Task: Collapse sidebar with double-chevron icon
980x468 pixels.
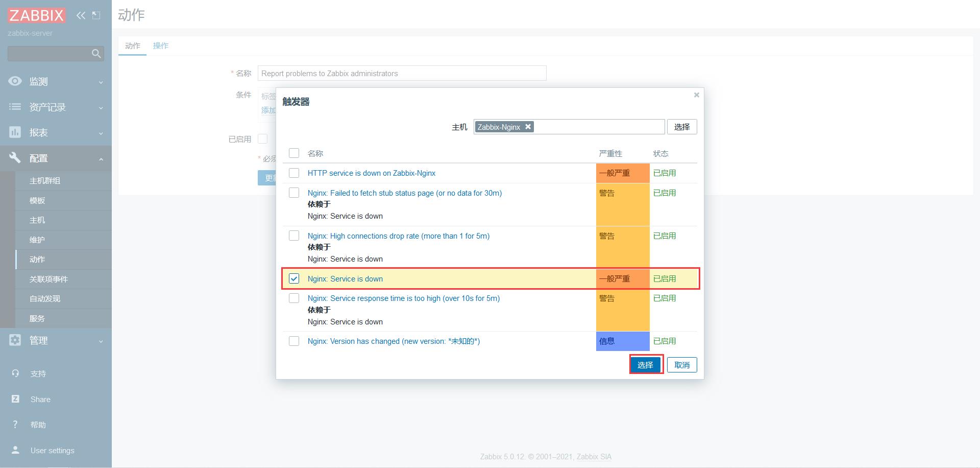Action: coord(81,15)
